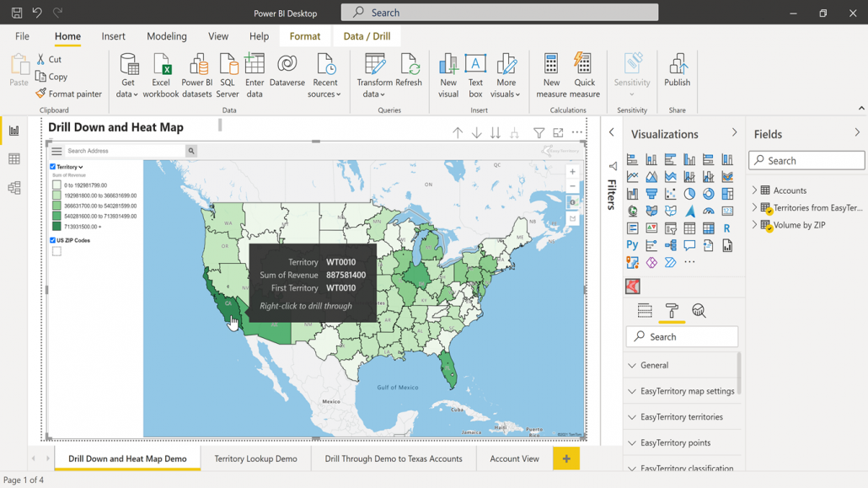The image size is (868, 488).
Task: Uncheck the US ZIP Codes layer
Action: (x=52, y=240)
